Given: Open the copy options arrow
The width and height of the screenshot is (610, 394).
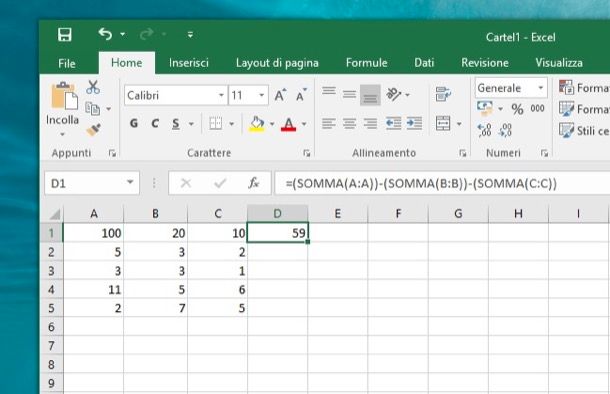Looking at the screenshot, I should (x=109, y=109).
